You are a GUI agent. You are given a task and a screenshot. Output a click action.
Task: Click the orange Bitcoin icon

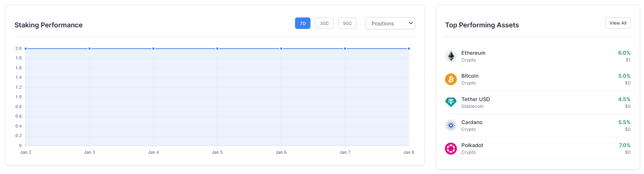tap(451, 79)
